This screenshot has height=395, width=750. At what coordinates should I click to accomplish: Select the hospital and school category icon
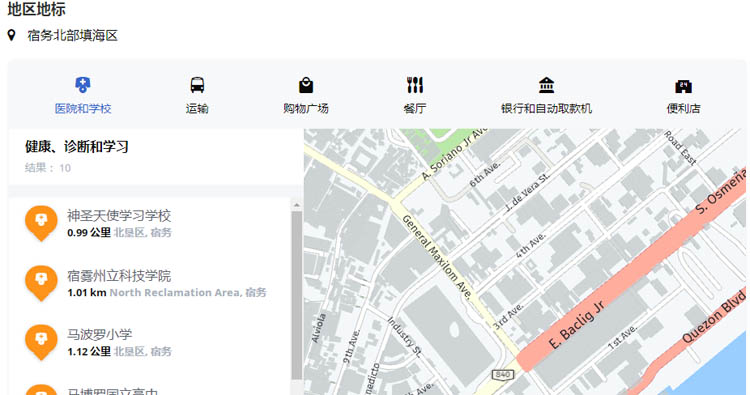(83, 85)
